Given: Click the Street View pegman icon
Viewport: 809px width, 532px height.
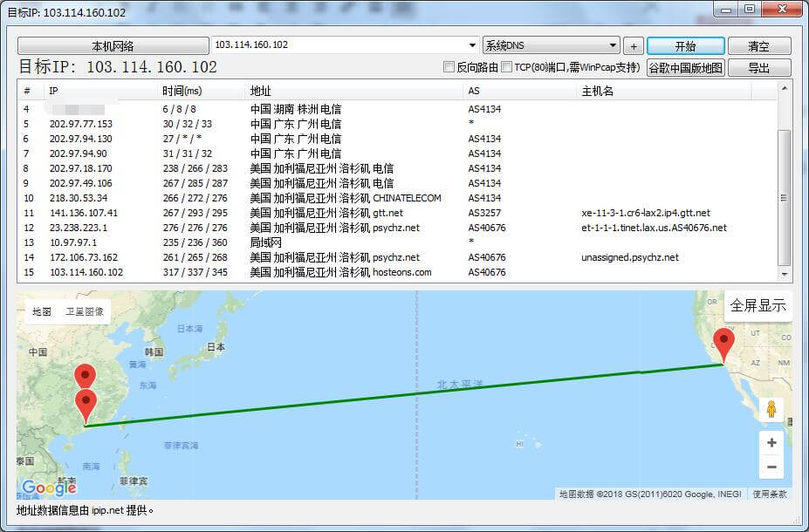Looking at the screenshot, I should pyautogui.click(x=771, y=409).
